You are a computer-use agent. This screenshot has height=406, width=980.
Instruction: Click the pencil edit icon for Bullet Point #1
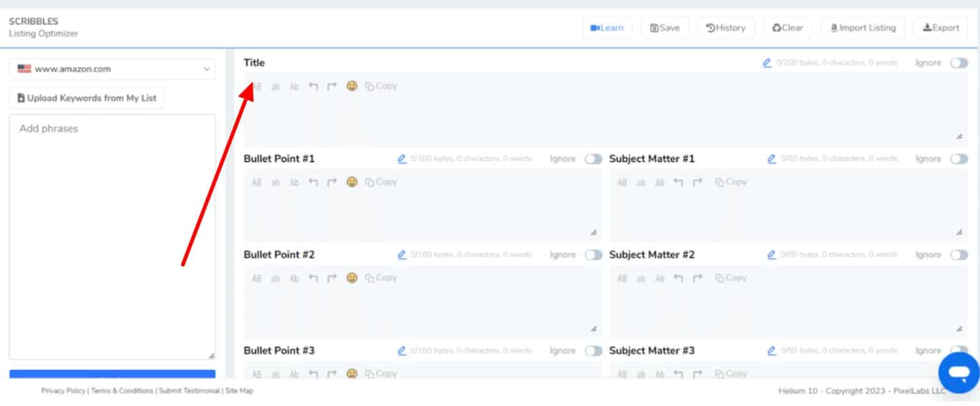[x=402, y=159]
